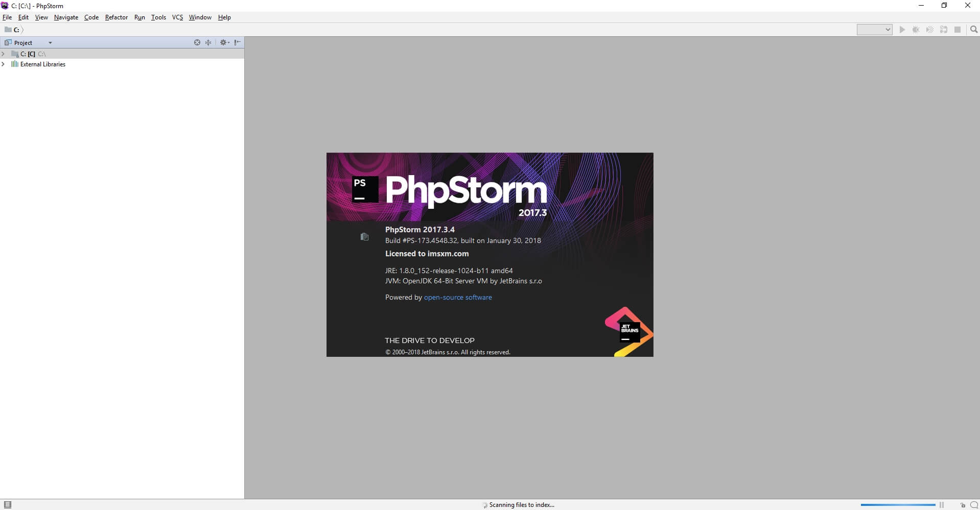
Task: Click the JVM OpenJDK line
Action: pos(463,281)
